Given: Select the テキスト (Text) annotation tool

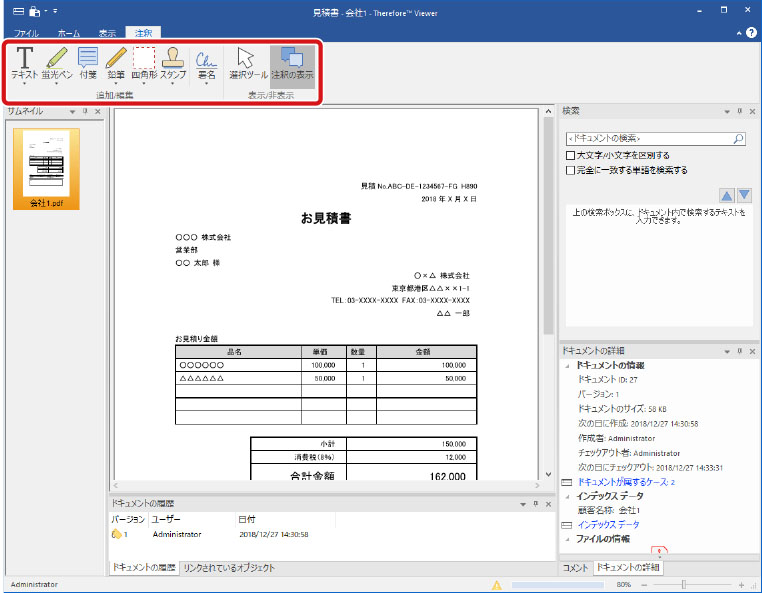Looking at the screenshot, I should coord(25,62).
